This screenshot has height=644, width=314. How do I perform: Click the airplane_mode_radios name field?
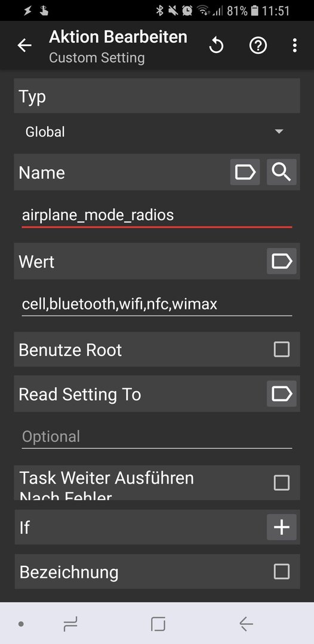pos(157,216)
